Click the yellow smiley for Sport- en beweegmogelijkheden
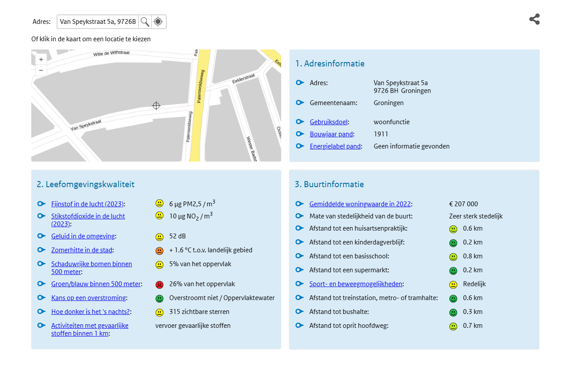The height and width of the screenshot is (373, 588). 453,285
